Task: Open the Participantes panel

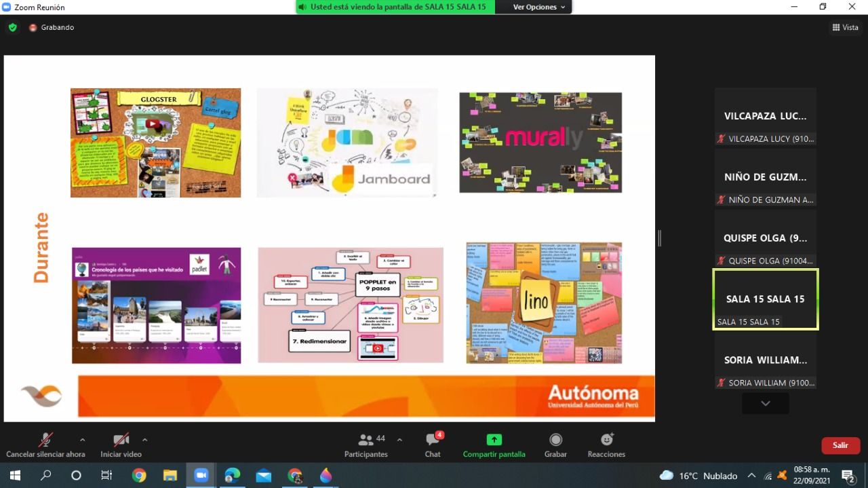Action: 366,445
